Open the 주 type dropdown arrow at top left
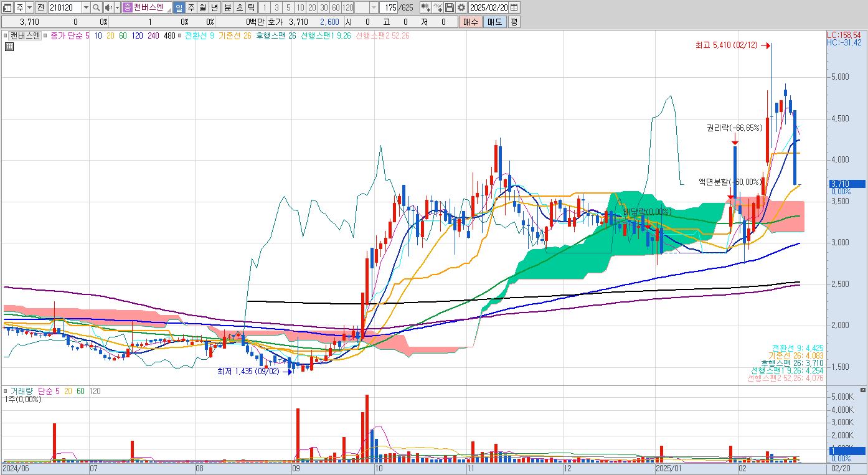Image resolution: width=868 pixels, height=475 pixels. click(x=29, y=7)
